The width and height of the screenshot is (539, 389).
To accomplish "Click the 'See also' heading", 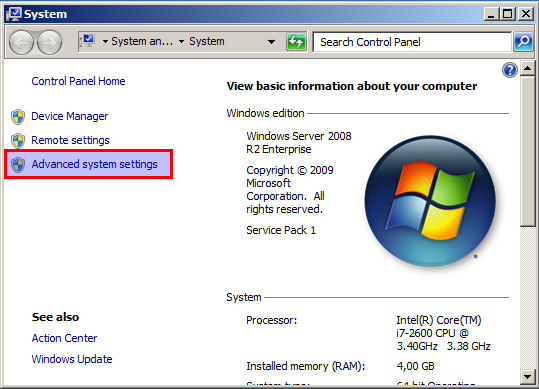I will click(55, 317).
